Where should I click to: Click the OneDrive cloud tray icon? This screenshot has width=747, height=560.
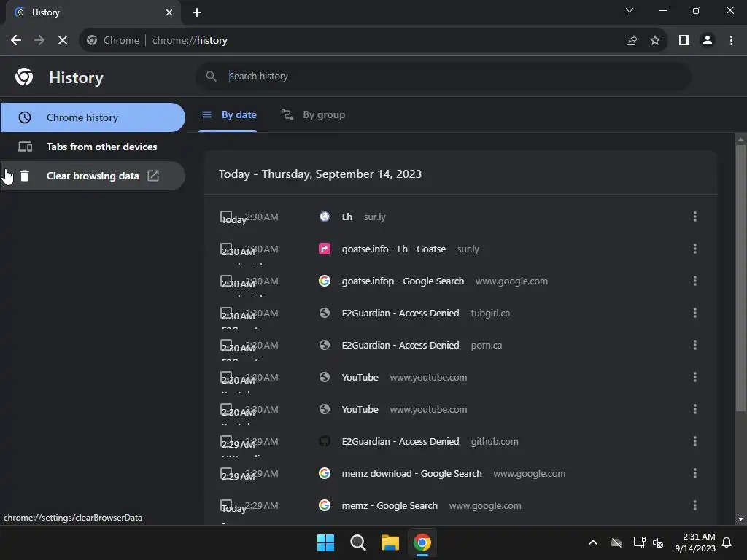click(x=616, y=542)
